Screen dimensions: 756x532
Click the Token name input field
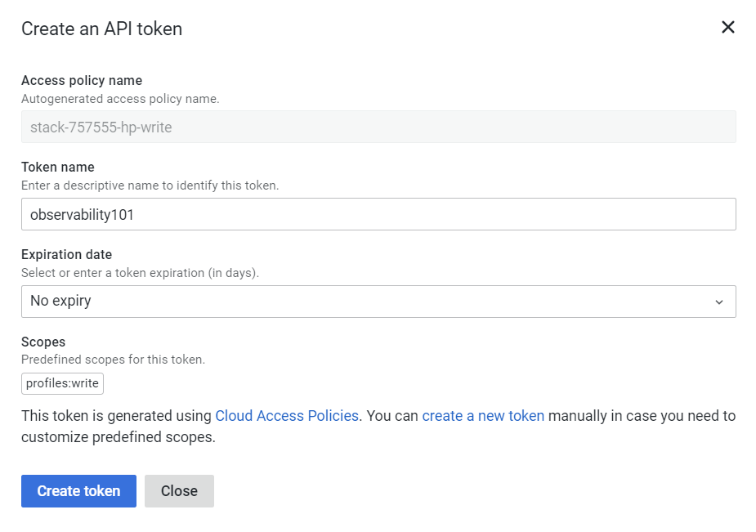tap(378, 214)
